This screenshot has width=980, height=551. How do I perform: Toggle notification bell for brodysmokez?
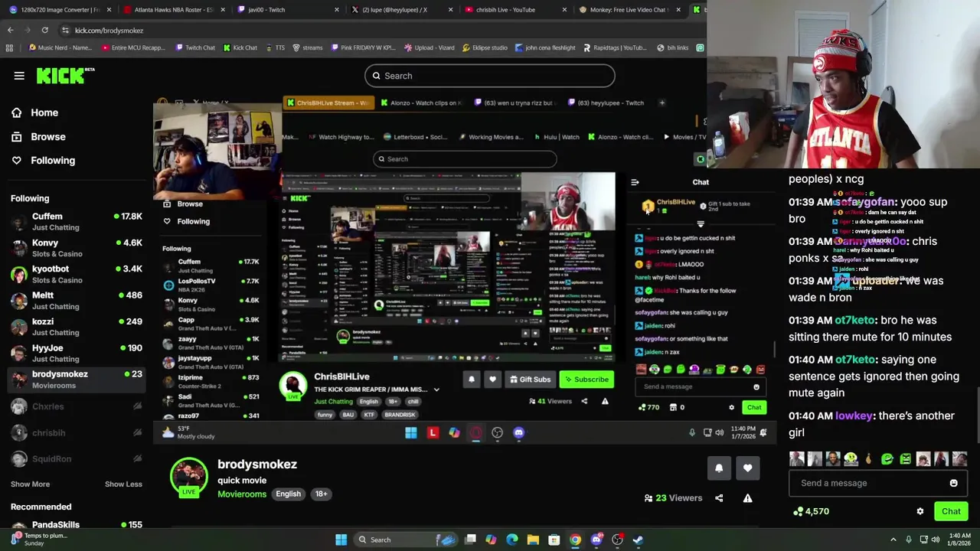[719, 468]
